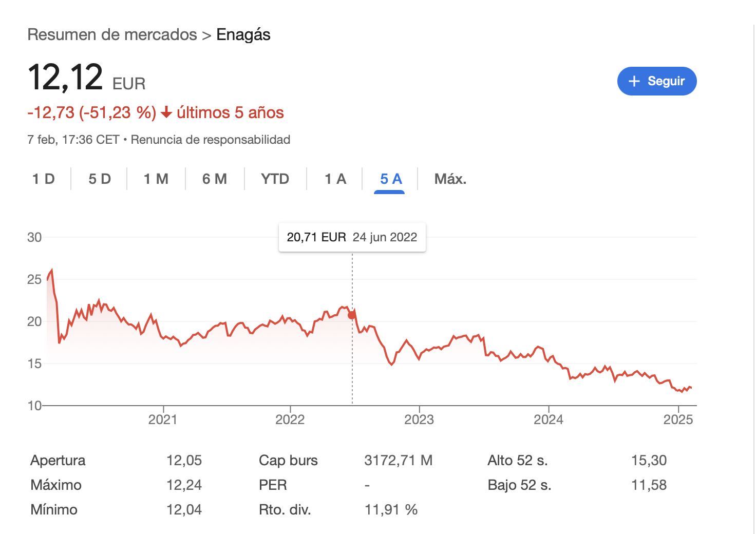
Task: Click the 2025 end of price line
Action: pos(691,388)
